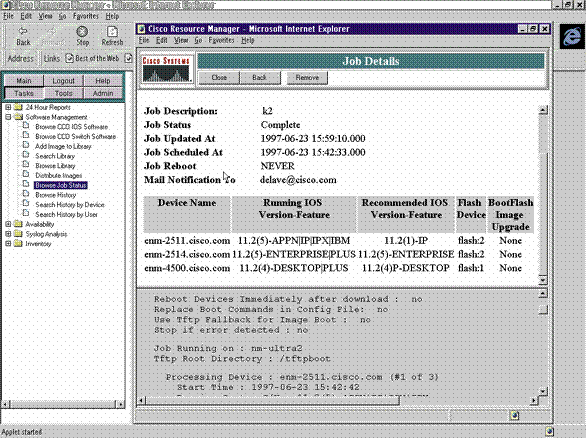The width and height of the screenshot is (586, 438).
Task: Open Favorites menu in Cisco Resource Manager
Action: [x=221, y=40]
